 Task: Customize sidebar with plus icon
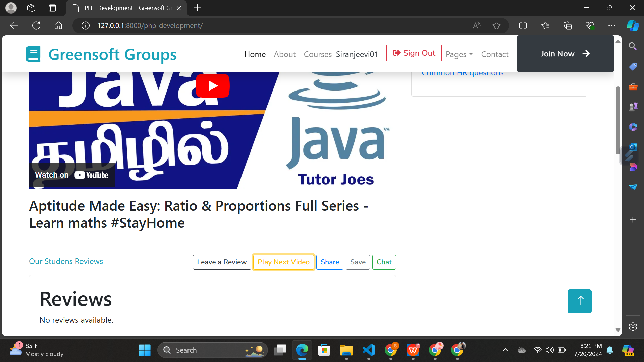point(633,220)
